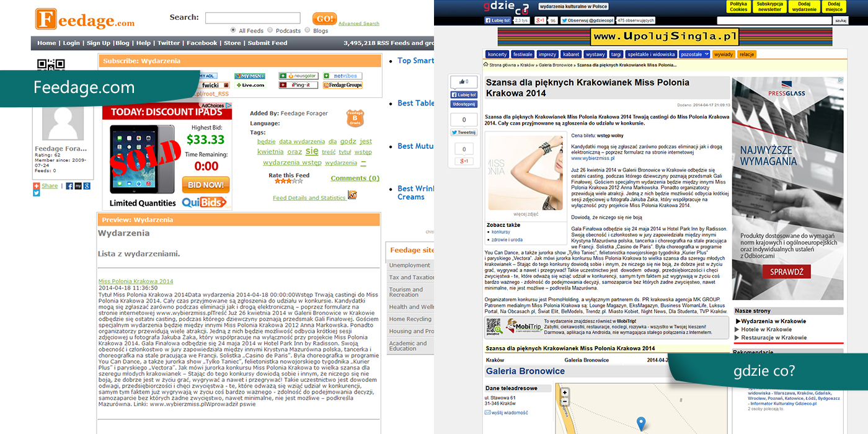This screenshot has height=434, width=868.
Task: Subscribe using the Newsgator badge
Action: pos(298,76)
